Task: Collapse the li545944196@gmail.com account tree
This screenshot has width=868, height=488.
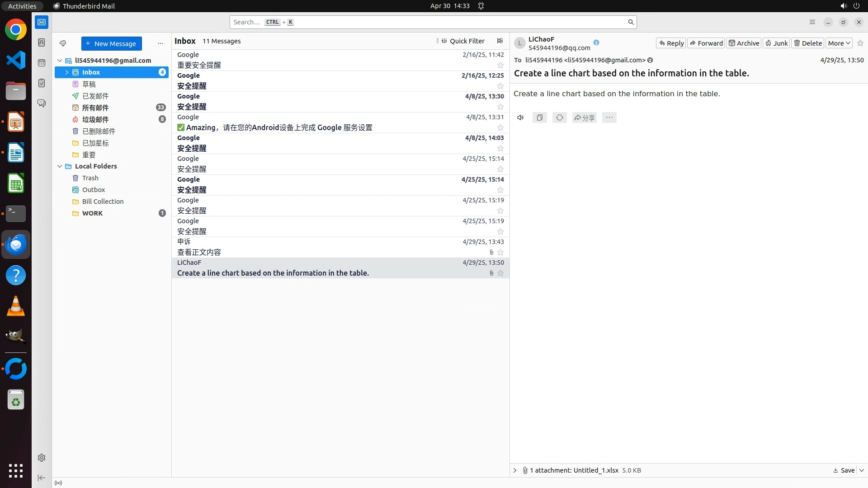Action: pyautogui.click(x=60, y=60)
